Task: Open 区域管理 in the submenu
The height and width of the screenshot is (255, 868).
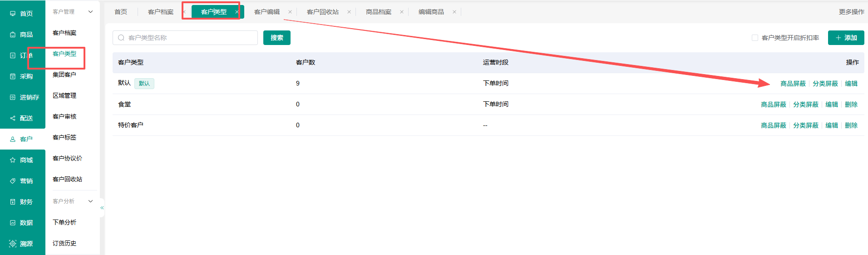Action: pyautogui.click(x=64, y=95)
